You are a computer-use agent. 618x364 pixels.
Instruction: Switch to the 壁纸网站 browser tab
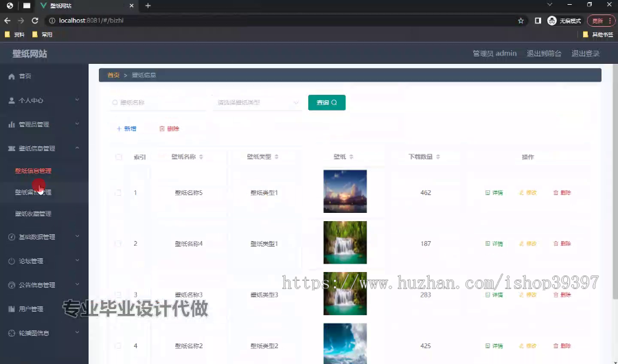click(x=87, y=5)
